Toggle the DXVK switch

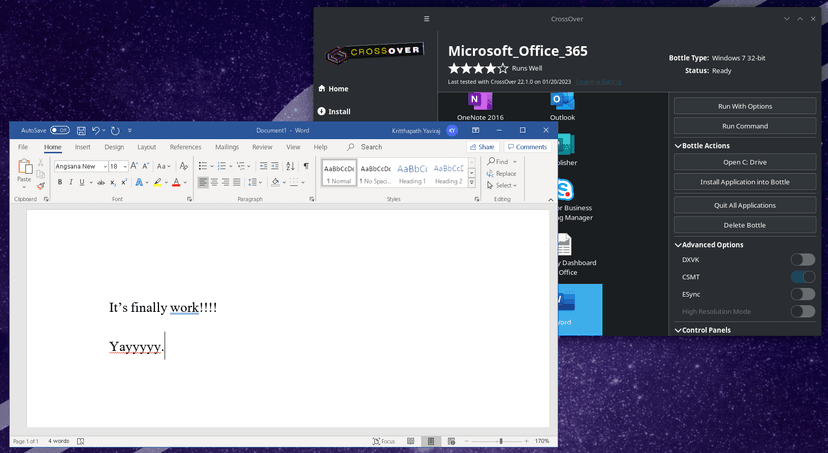point(802,260)
